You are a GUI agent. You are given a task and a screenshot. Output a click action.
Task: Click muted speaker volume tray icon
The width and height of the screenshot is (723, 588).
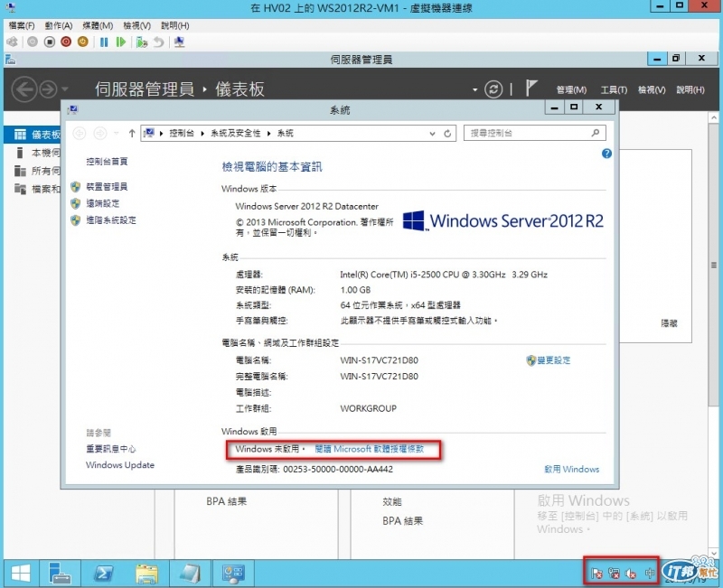(x=630, y=574)
